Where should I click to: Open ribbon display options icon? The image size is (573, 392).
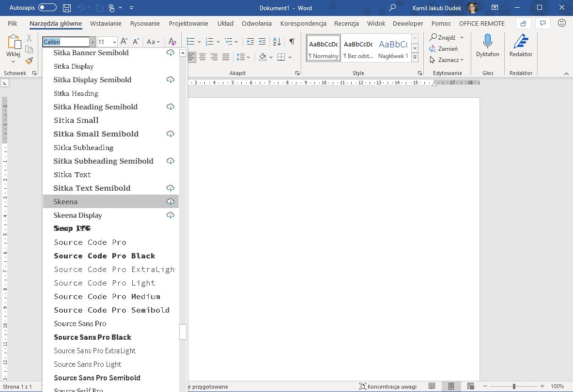(x=495, y=8)
